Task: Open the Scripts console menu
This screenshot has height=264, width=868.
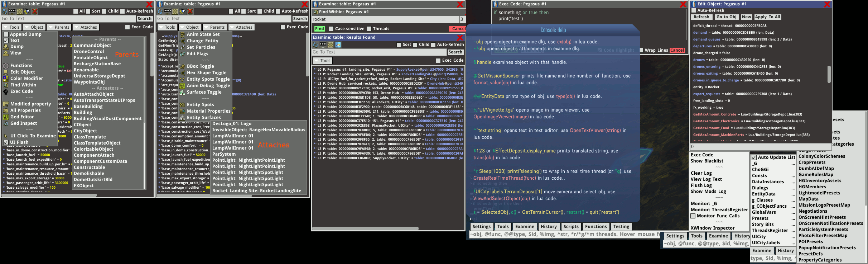Action: pos(571,227)
